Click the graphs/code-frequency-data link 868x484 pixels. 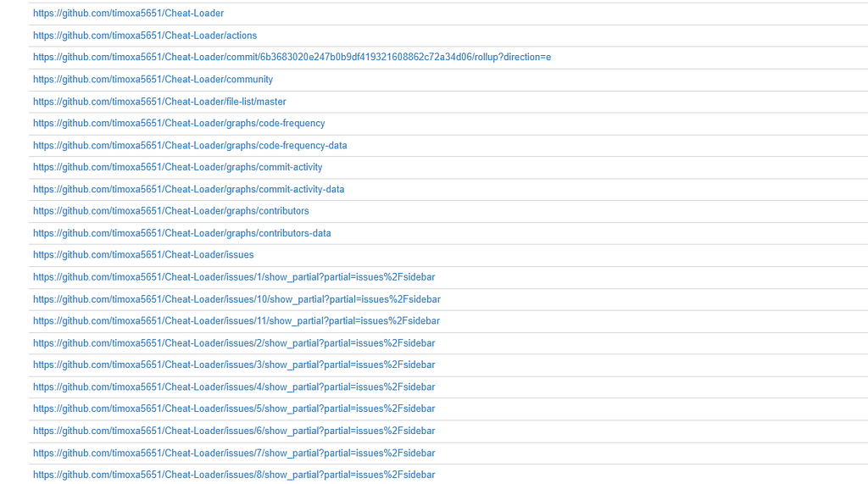point(190,145)
